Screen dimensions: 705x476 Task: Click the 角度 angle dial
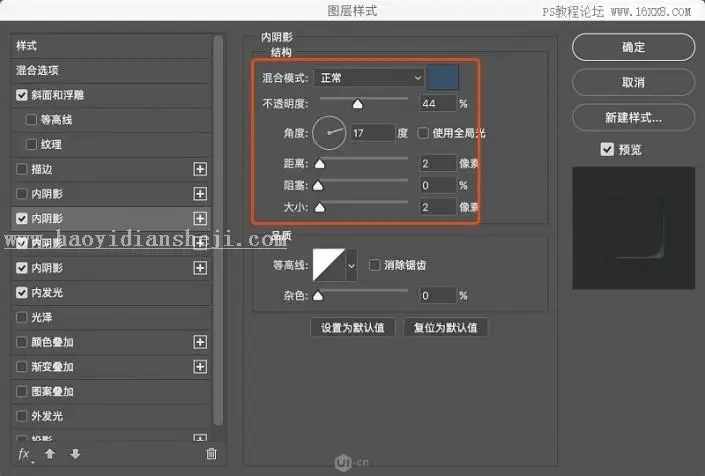(x=329, y=133)
